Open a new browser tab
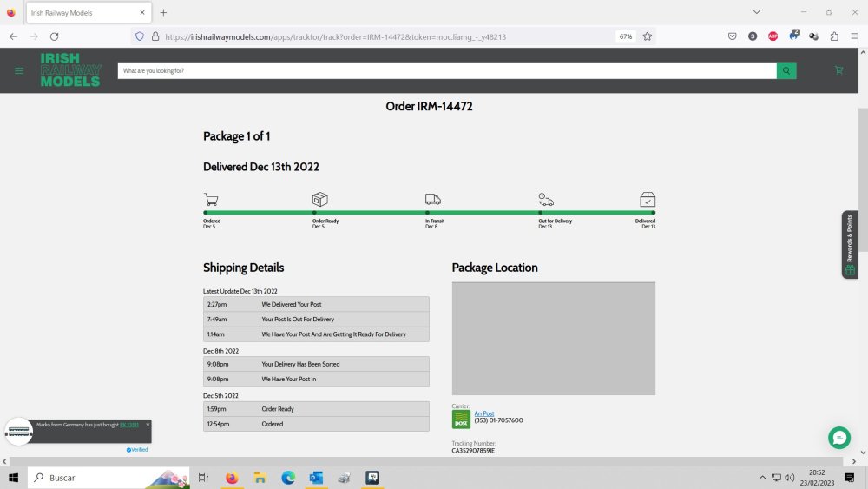The width and height of the screenshot is (868, 489). click(163, 13)
